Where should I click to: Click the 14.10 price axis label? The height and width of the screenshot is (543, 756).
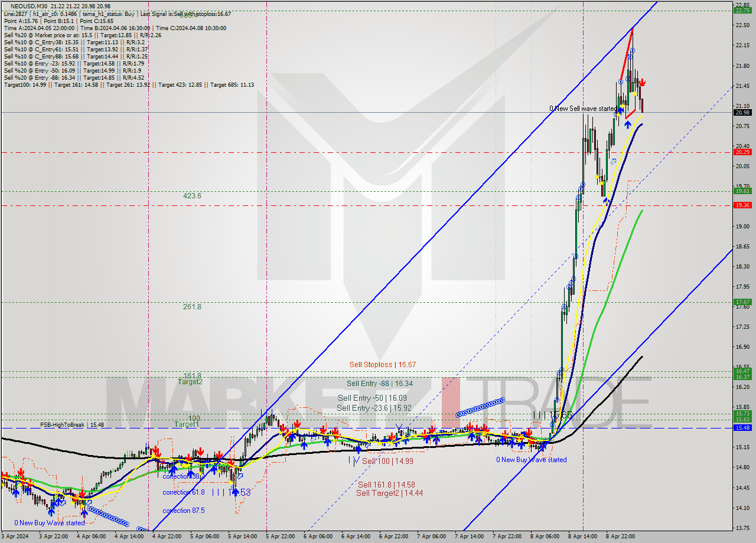click(742, 508)
